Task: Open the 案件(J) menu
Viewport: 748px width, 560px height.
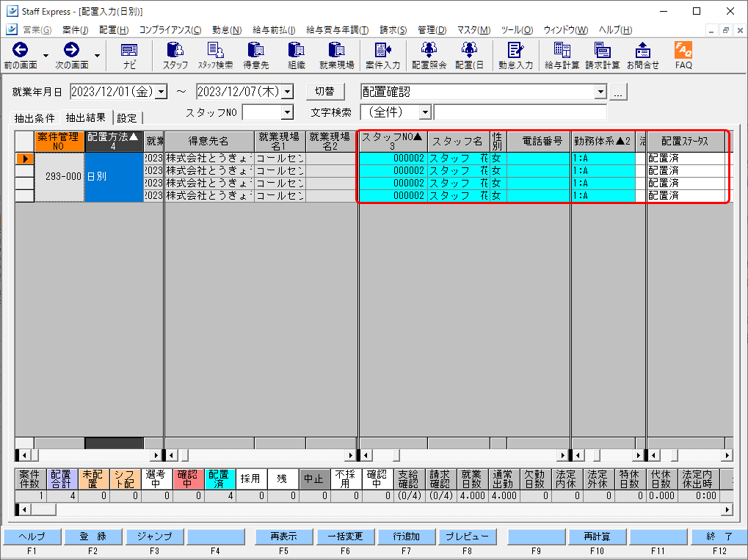Action: click(x=76, y=30)
